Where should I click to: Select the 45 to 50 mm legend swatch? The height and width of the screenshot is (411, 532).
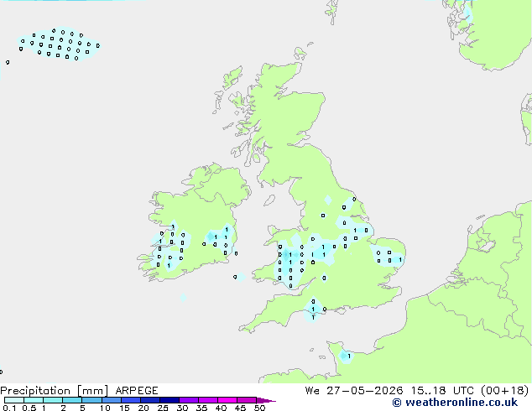[247, 400]
